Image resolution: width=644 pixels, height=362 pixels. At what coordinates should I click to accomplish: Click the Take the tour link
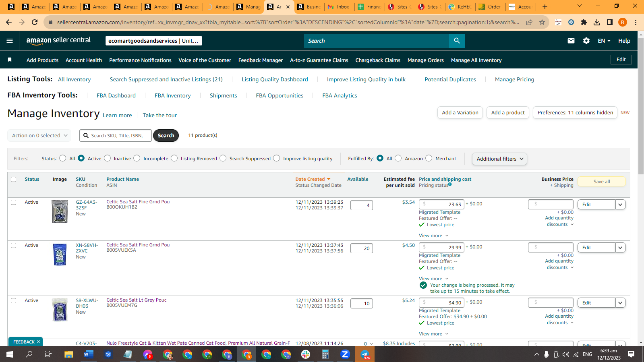(x=159, y=115)
